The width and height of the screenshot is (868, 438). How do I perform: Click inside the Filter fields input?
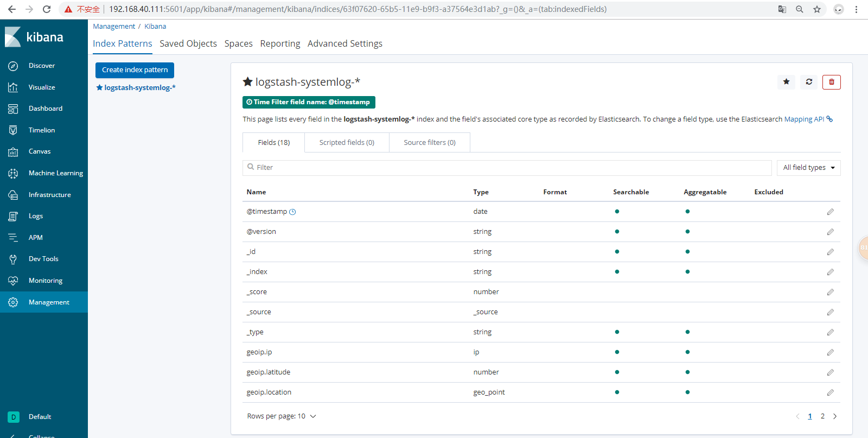(x=507, y=168)
